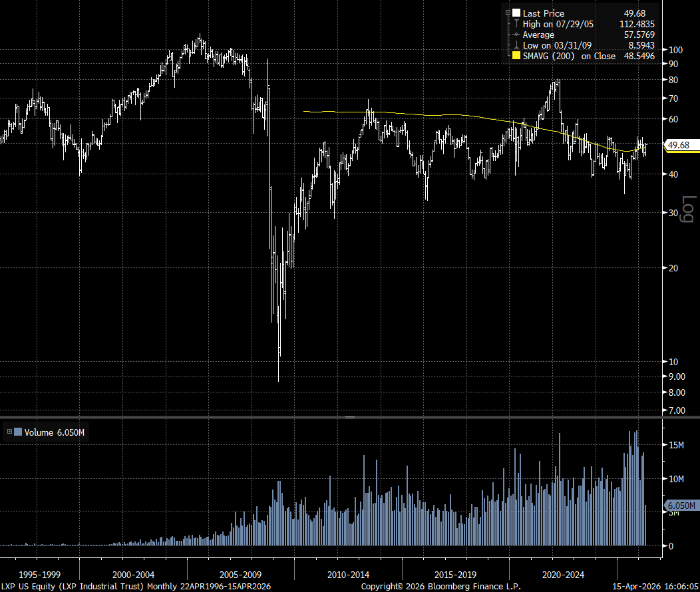Click the 6.050M volume axis tag
The height and width of the screenshot is (592, 700).
pos(680,506)
